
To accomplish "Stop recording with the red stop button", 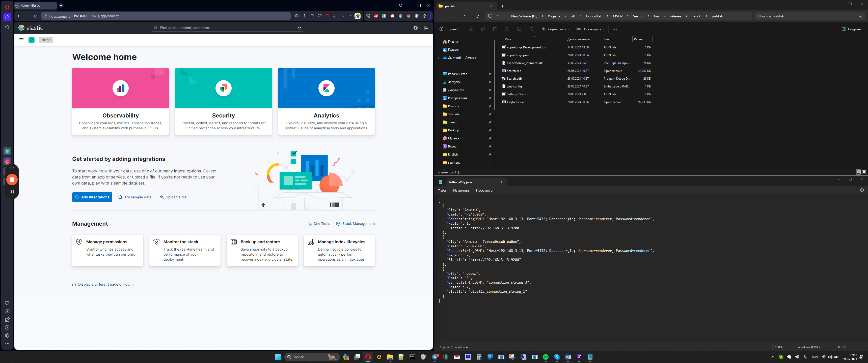I will point(12,179).
